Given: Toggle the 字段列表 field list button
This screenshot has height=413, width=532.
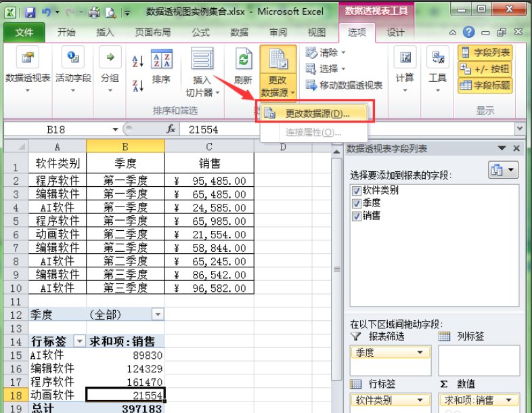Looking at the screenshot, I should coord(485,53).
